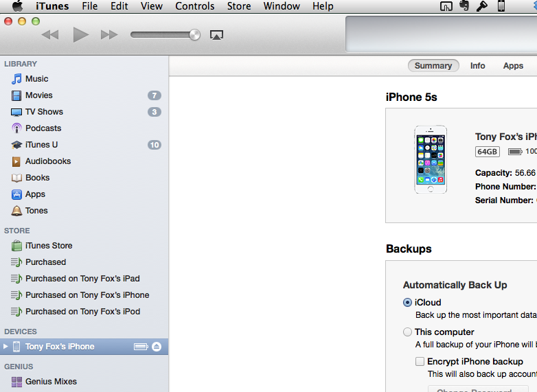The image size is (537, 392).
Task: Select the Tones bell icon
Action: tap(16, 211)
